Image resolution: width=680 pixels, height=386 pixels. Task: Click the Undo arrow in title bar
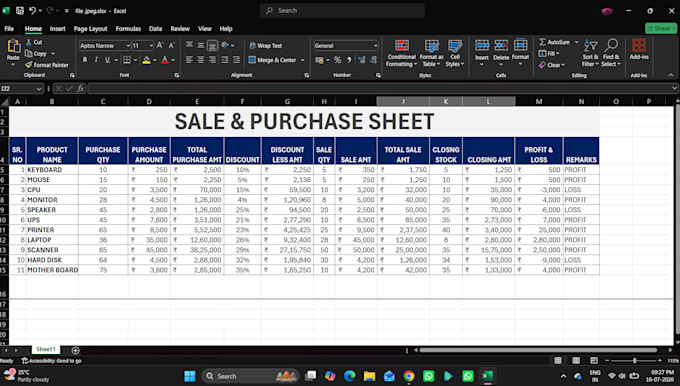pos(32,11)
